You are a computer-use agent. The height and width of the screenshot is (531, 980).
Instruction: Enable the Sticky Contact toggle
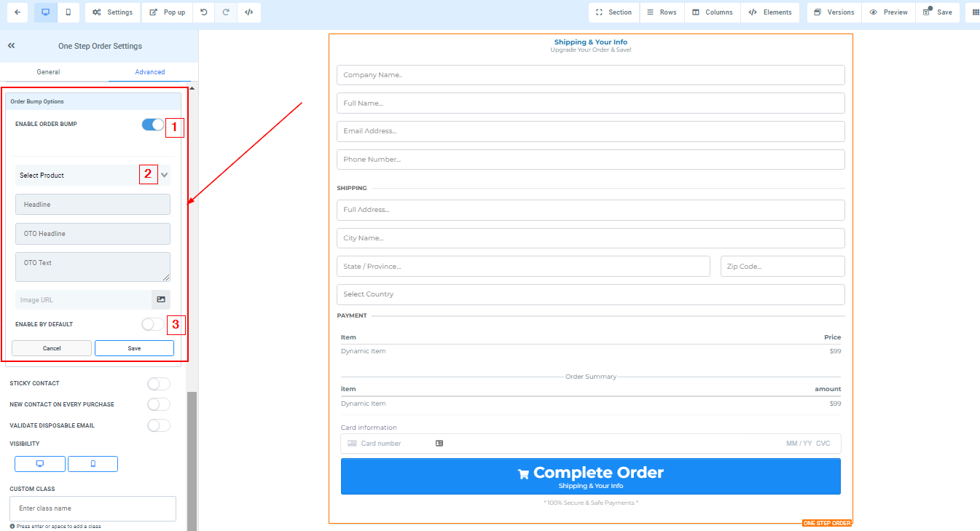(x=158, y=384)
